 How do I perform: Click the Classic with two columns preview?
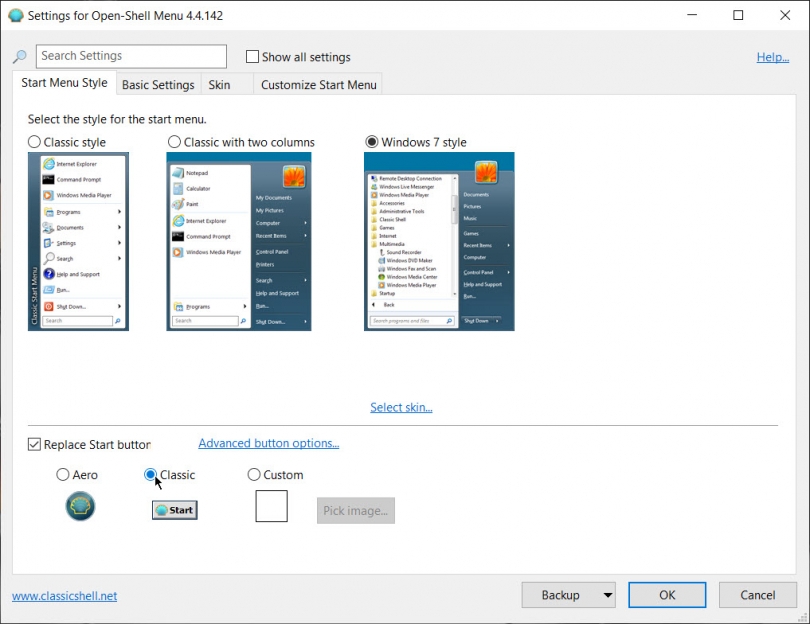(239, 241)
